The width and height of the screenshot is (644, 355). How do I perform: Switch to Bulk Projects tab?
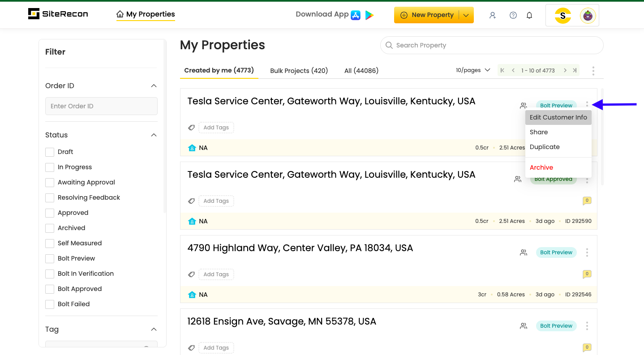point(299,71)
